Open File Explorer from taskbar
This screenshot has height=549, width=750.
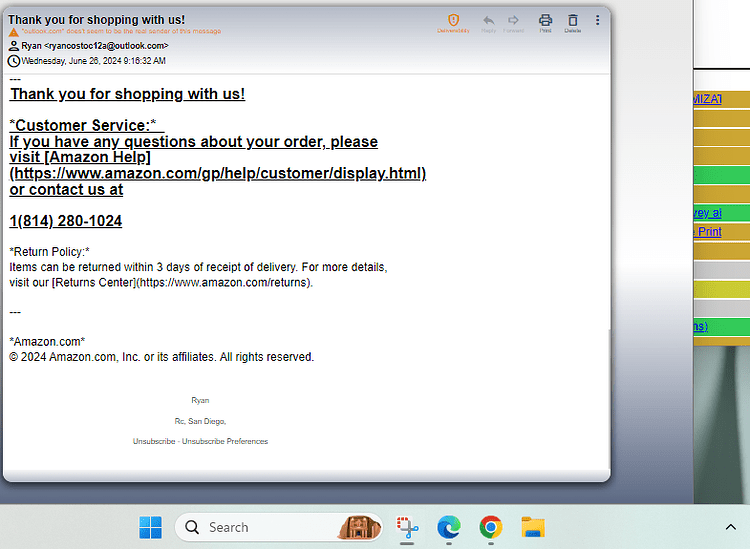point(533,527)
